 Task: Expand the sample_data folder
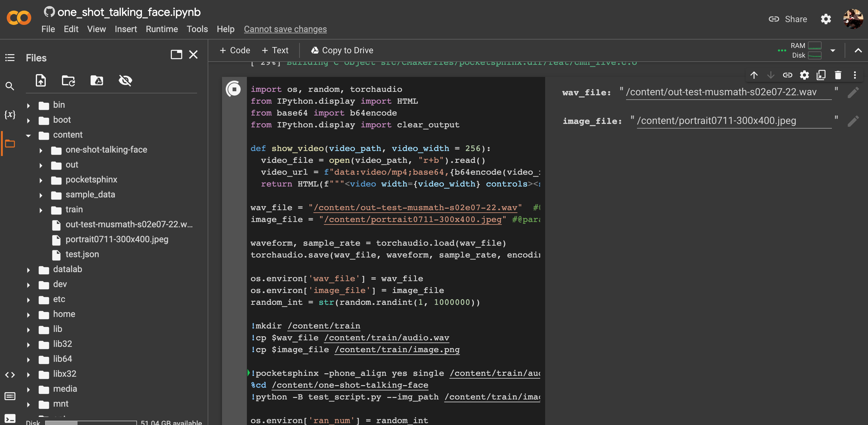(x=41, y=195)
